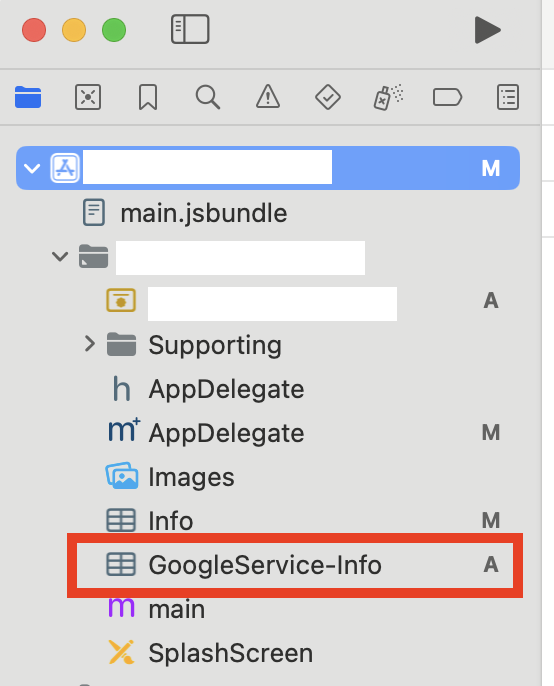554x686 pixels.
Task: Open the Debug navigator spray icon
Action: pos(388,97)
